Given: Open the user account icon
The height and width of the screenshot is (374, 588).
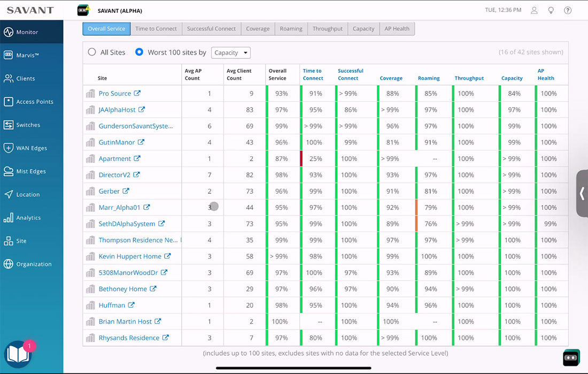Looking at the screenshot, I should [534, 10].
